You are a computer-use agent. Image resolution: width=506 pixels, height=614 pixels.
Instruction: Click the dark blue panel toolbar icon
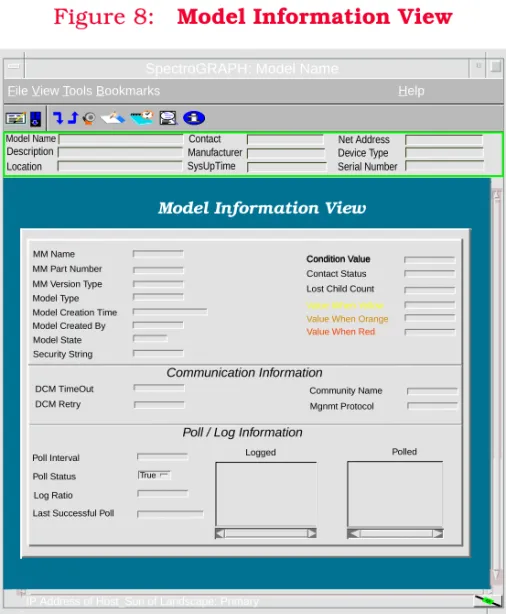pyautogui.click(x=36, y=119)
